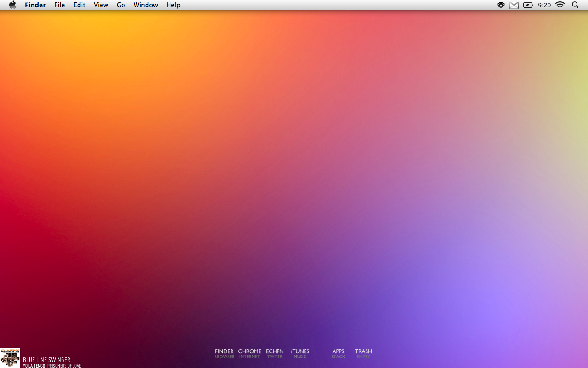588x368 pixels.
Task: Open the File menu
Action: [60, 5]
